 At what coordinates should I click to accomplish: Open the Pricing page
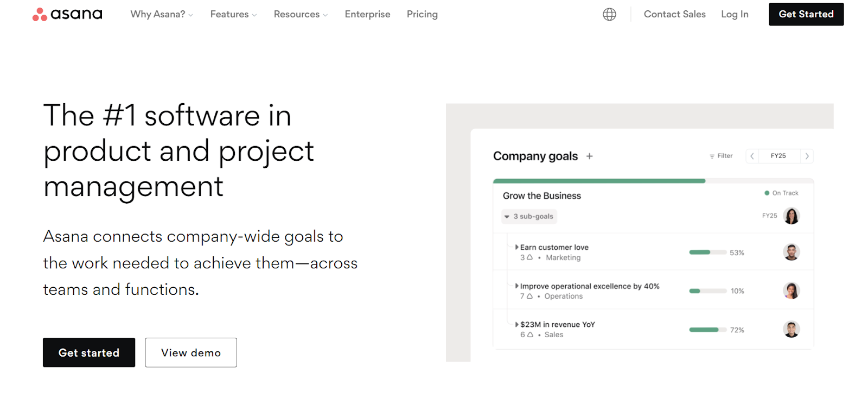tap(422, 15)
